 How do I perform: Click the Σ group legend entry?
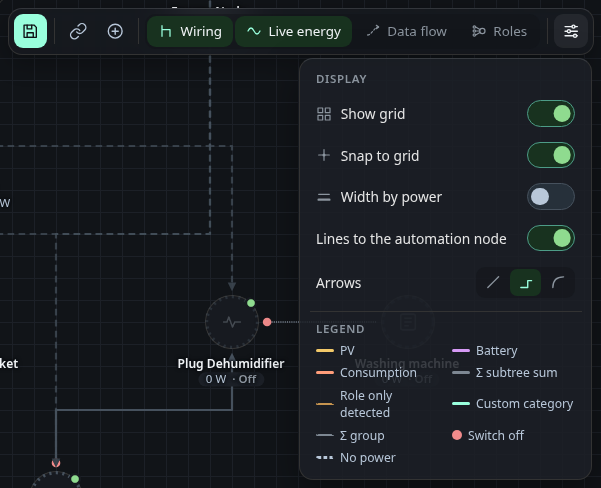pos(350,435)
